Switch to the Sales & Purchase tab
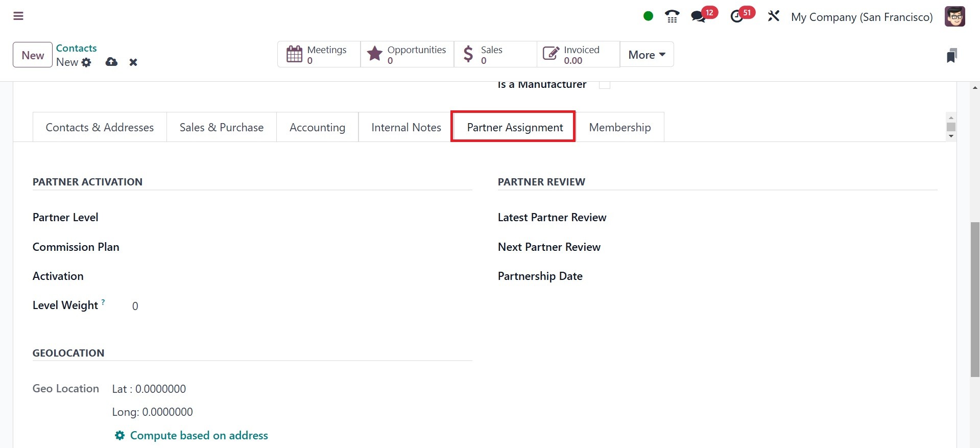The height and width of the screenshot is (448, 980). click(x=222, y=127)
